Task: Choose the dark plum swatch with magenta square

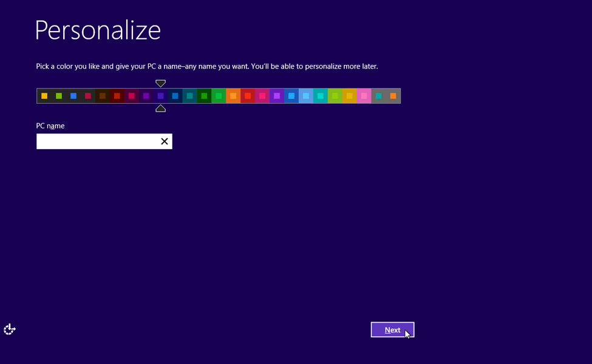Action: coord(131,96)
